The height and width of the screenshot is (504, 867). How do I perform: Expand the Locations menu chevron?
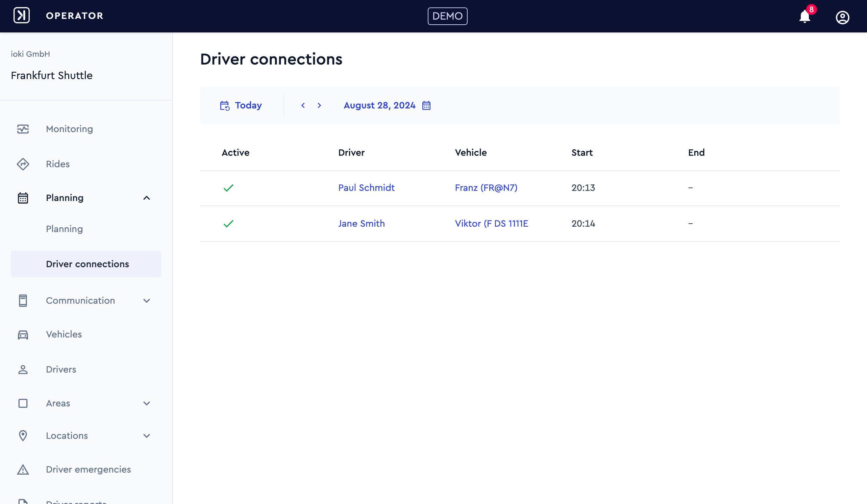(x=147, y=436)
